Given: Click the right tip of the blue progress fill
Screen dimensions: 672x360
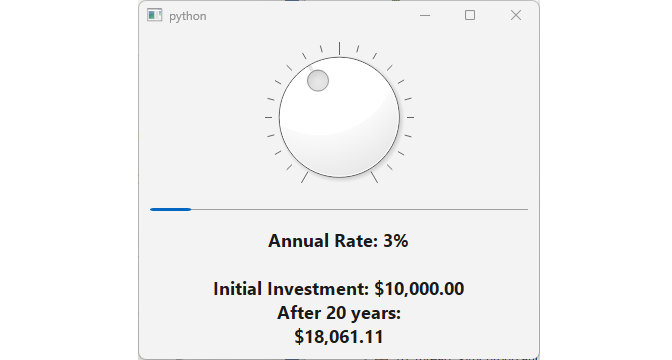Looking at the screenshot, I should pos(190,209).
